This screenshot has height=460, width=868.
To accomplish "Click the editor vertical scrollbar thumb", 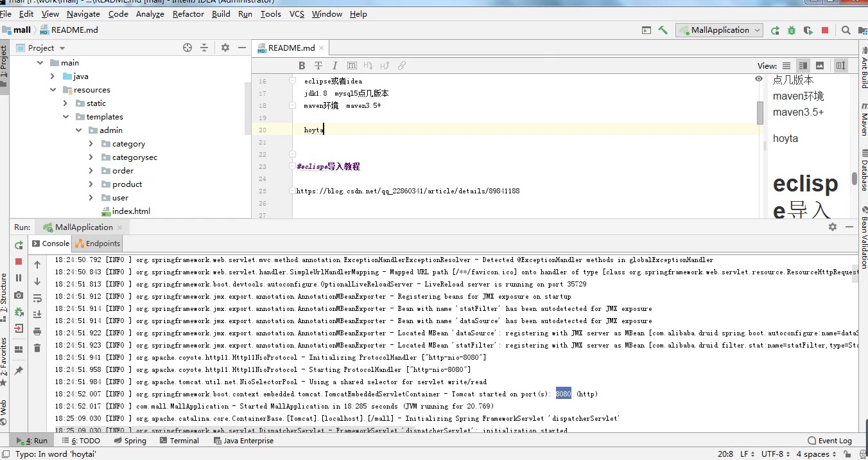I will click(760, 113).
